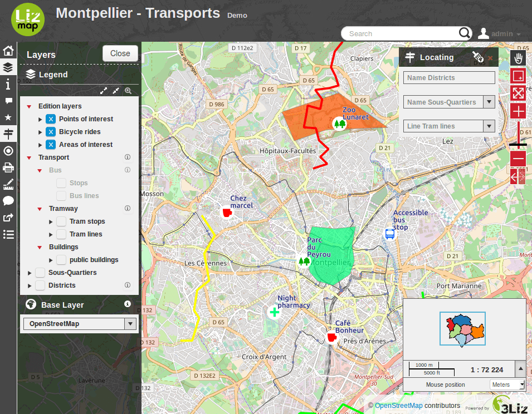Toggle the bus Stops layer checkbox
532x414 pixels.
pyautogui.click(x=61, y=183)
